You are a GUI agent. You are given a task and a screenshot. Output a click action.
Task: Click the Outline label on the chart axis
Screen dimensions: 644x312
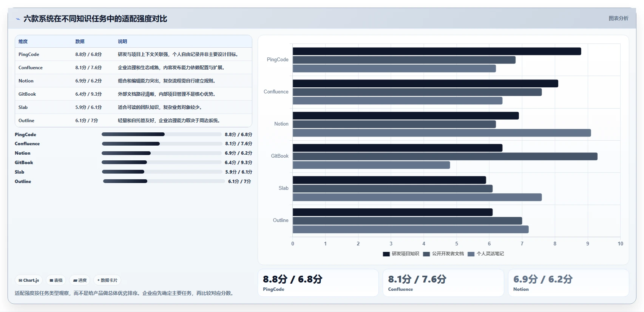(281, 220)
